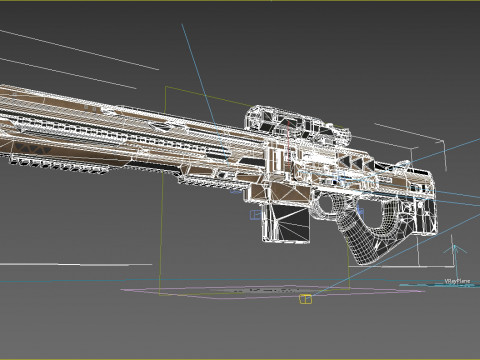Select the VRayPlane label in the viewport

tap(457, 281)
